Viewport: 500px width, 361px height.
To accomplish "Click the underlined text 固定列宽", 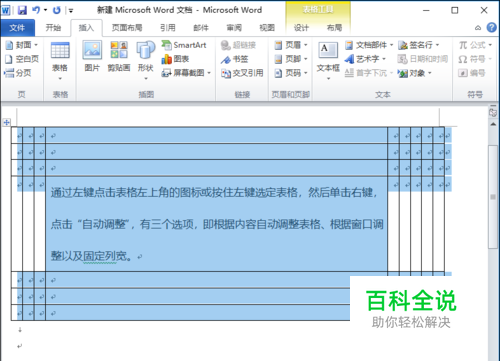I will (x=100, y=256).
